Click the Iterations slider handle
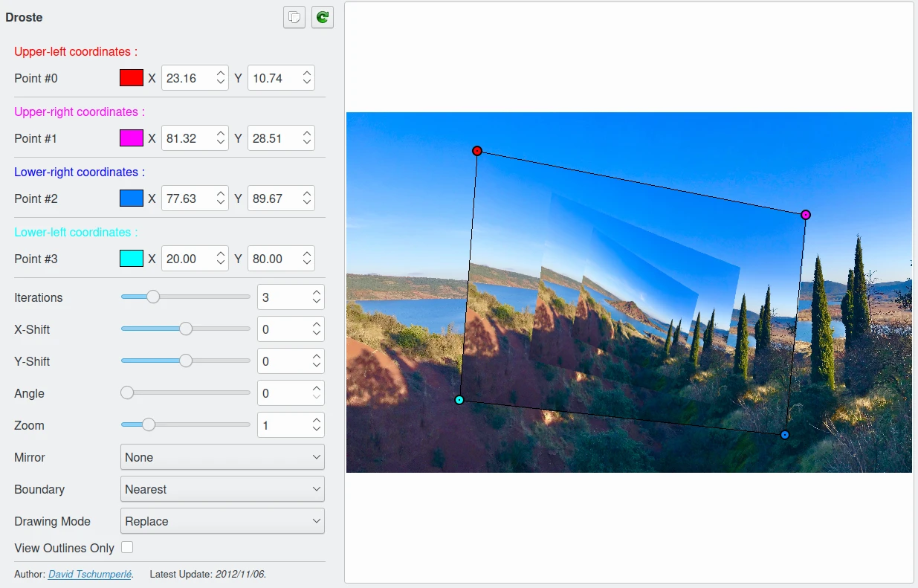Image resolution: width=918 pixels, height=588 pixels. tap(153, 297)
